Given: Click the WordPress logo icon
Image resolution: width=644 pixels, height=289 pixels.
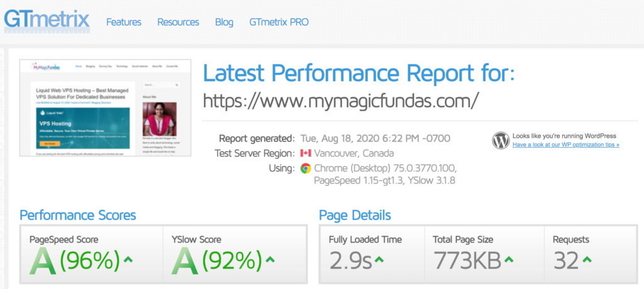Looking at the screenshot, I should 501,140.
